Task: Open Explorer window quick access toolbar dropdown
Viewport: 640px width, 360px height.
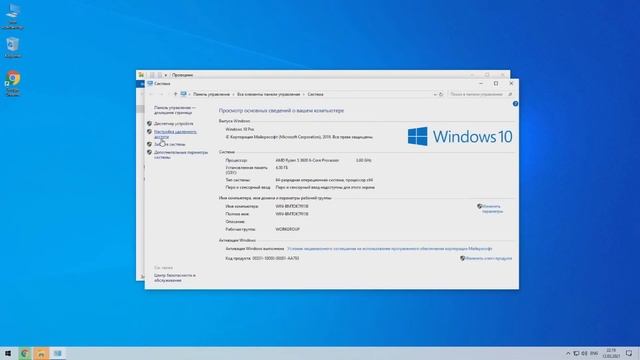Action: click(x=166, y=75)
